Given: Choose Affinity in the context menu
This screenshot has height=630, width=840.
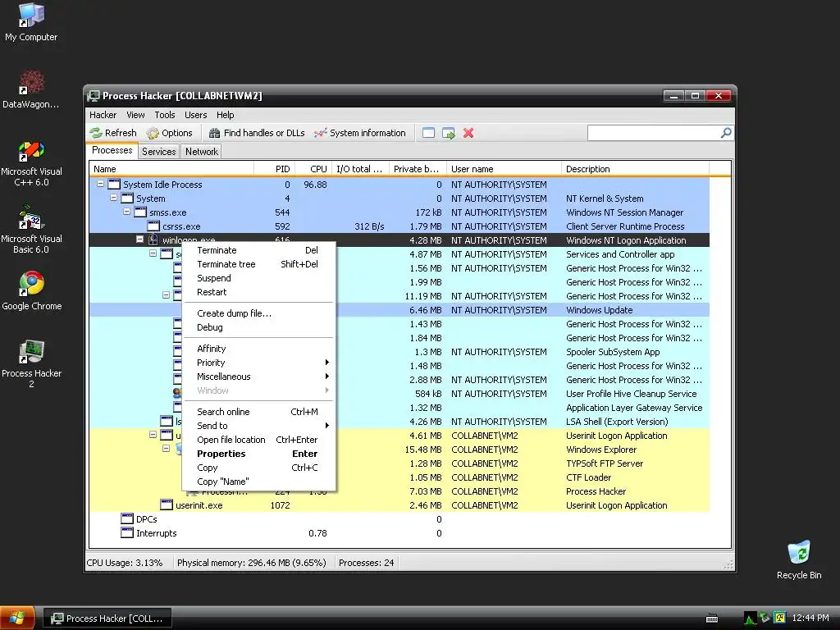Looking at the screenshot, I should [x=258, y=349].
